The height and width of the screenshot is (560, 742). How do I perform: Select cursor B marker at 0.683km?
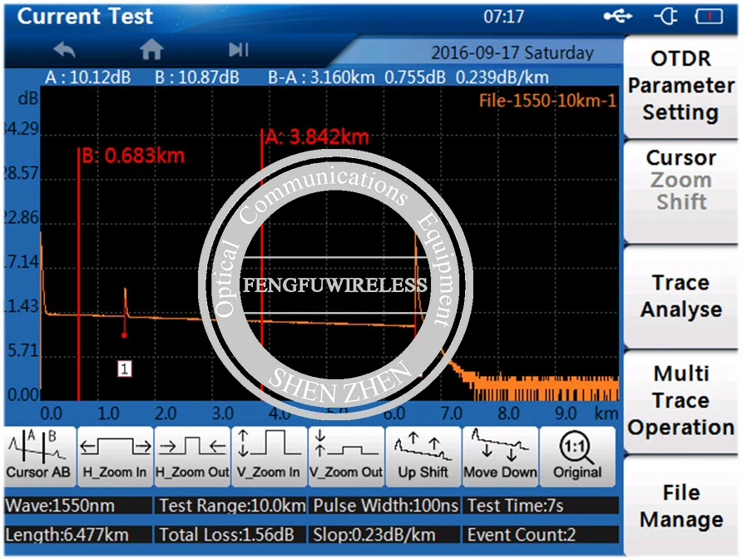pyautogui.click(x=133, y=156)
